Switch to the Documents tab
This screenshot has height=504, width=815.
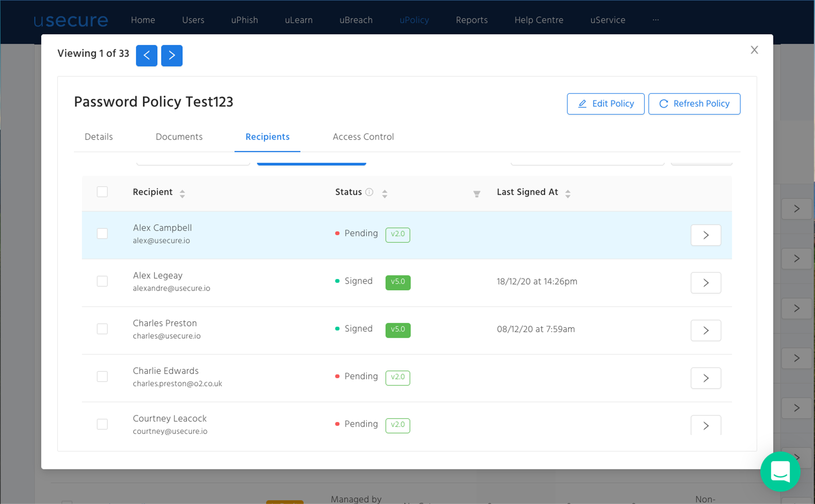(x=179, y=137)
